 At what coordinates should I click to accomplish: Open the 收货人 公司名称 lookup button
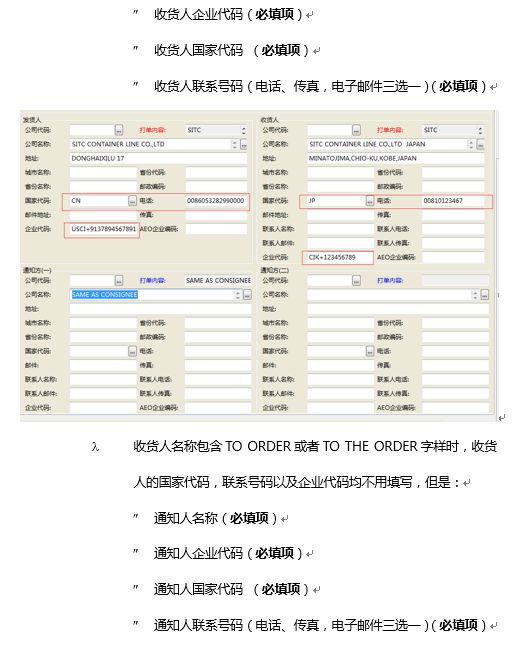pos(480,145)
